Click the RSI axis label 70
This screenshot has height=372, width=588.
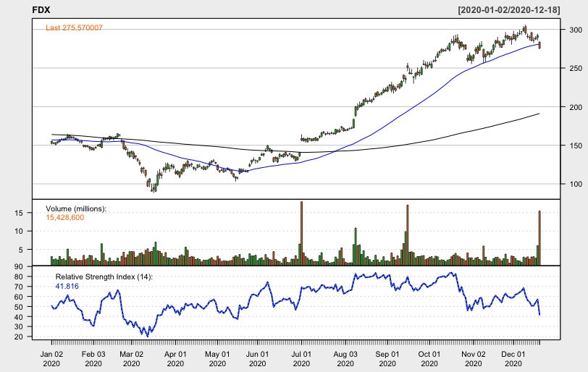click(19, 287)
